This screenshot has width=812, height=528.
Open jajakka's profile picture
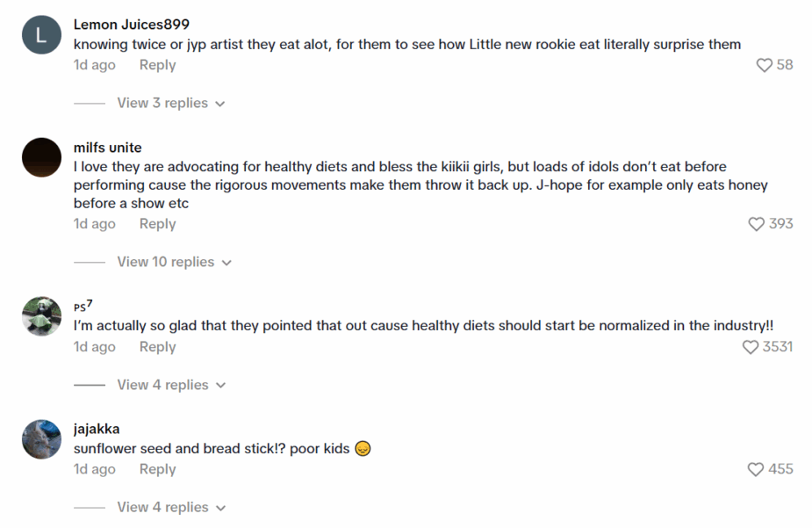point(41,439)
